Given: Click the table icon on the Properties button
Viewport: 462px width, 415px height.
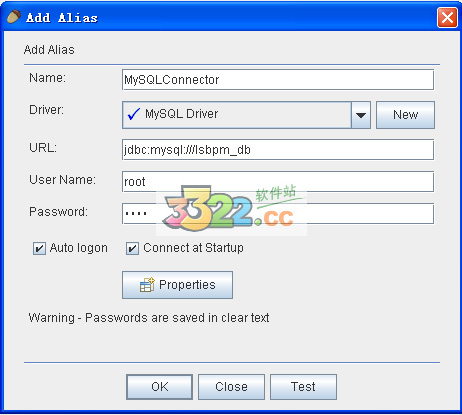Looking at the screenshot, I should coord(147,285).
